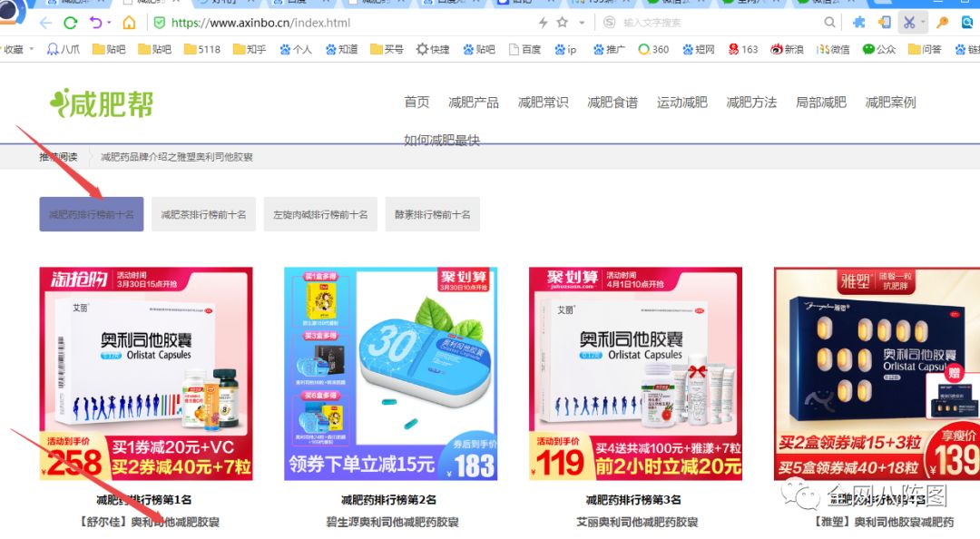Image resolution: width=980 pixels, height=539 pixels.
Task: Activate the scissors screenshot tool
Action: (908, 23)
